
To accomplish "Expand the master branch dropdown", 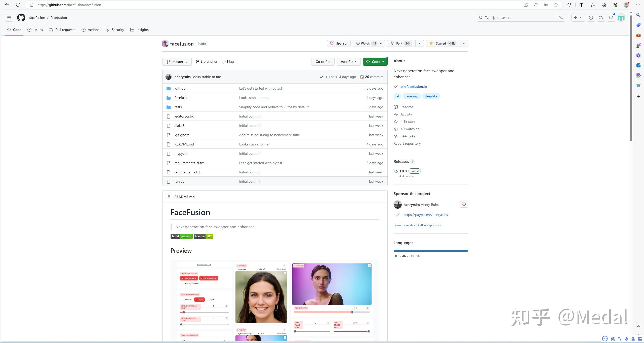I will [x=177, y=62].
